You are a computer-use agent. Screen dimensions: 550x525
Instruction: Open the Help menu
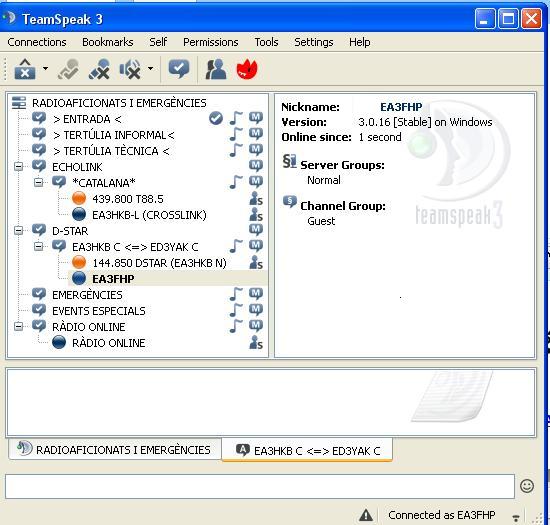360,42
